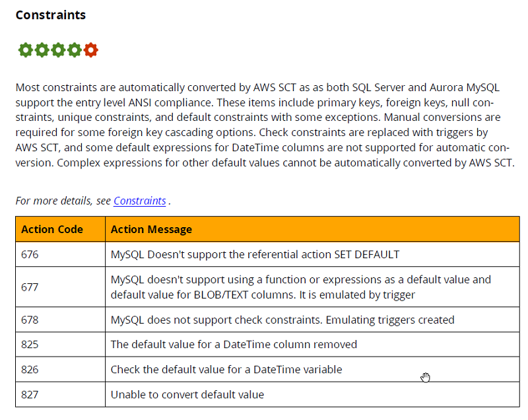The height and width of the screenshot is (420, 528).
Task: Click action code 676 cell
Action: coord(60,254)
